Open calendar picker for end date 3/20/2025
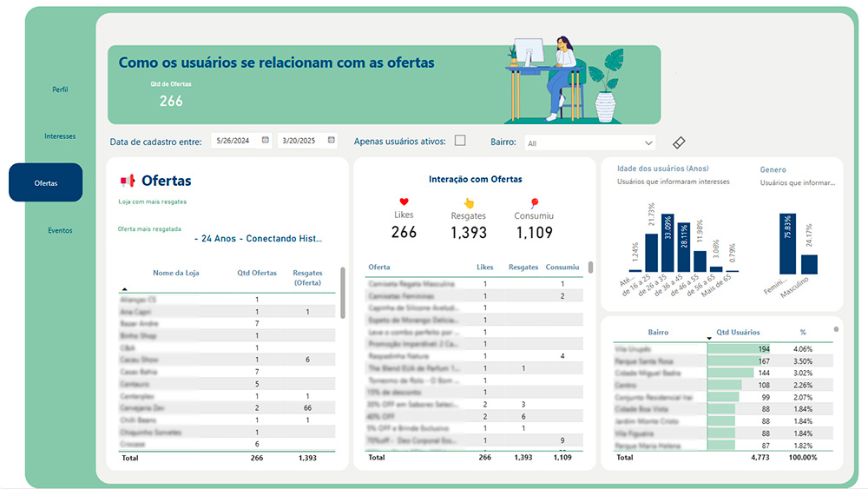This screenshot has width=868, height=489. coord(332,141)
